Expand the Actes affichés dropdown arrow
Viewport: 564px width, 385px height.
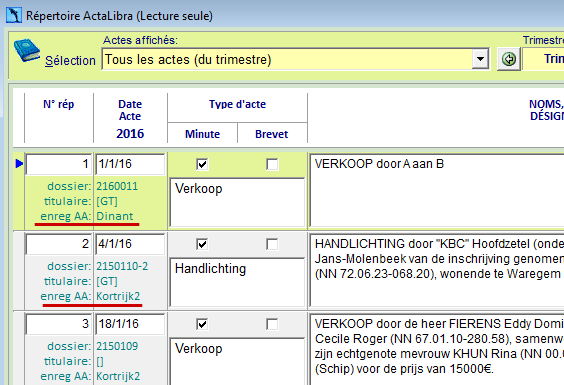480,59
